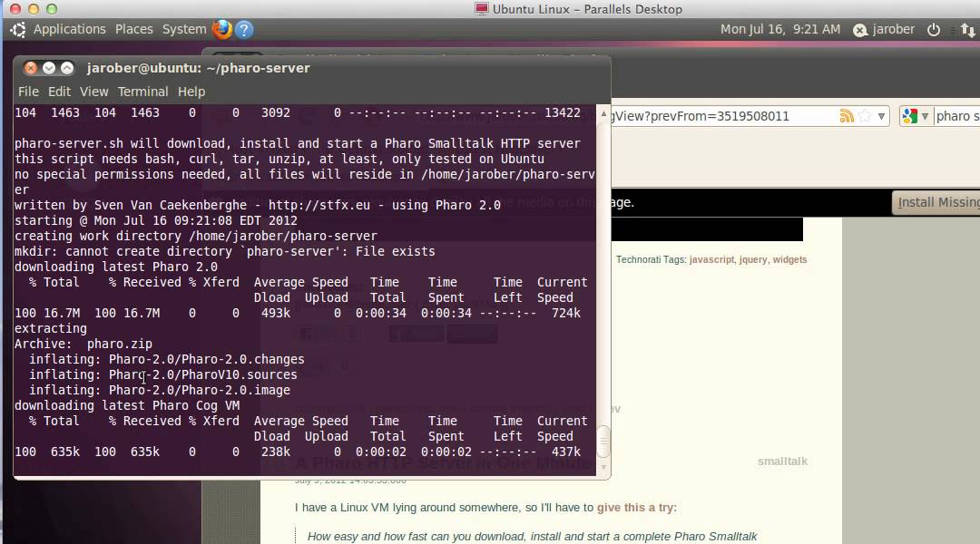Viewport: 980px width, 544px height.
Task: Click 'Technorati Tags:' label in Firefox page
Action: pyautogui.click(x=651, y=260)
